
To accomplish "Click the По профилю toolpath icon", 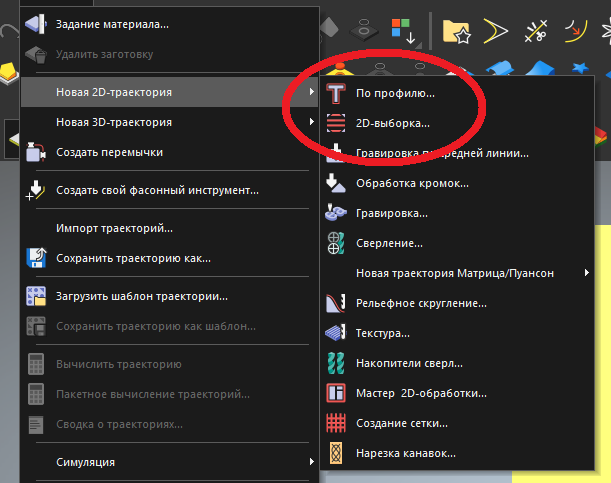I will 336,93.
